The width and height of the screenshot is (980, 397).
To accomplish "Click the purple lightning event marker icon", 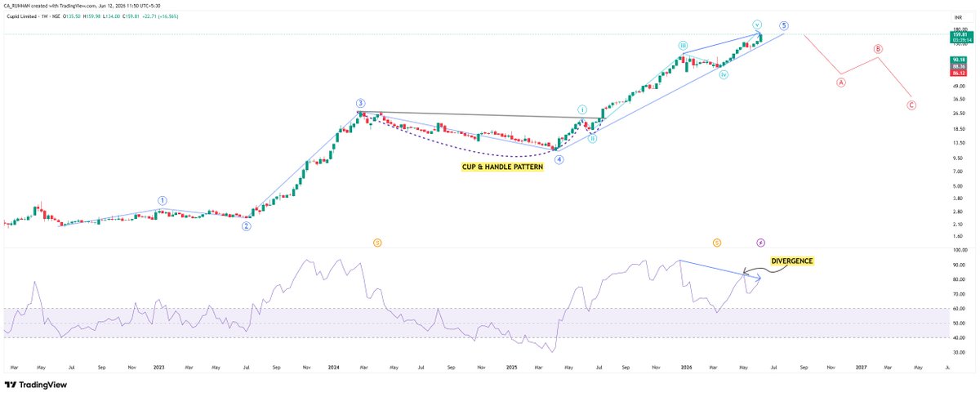I will pos(760,243).
